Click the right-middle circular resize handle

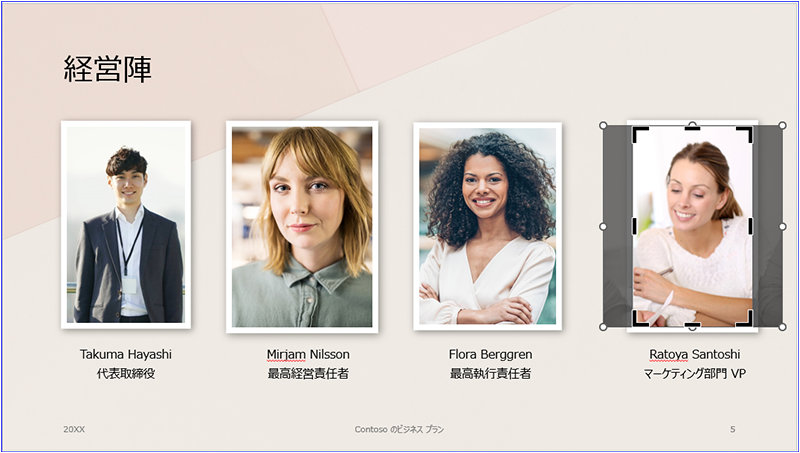pyautogui.click(x=782, y=226)
